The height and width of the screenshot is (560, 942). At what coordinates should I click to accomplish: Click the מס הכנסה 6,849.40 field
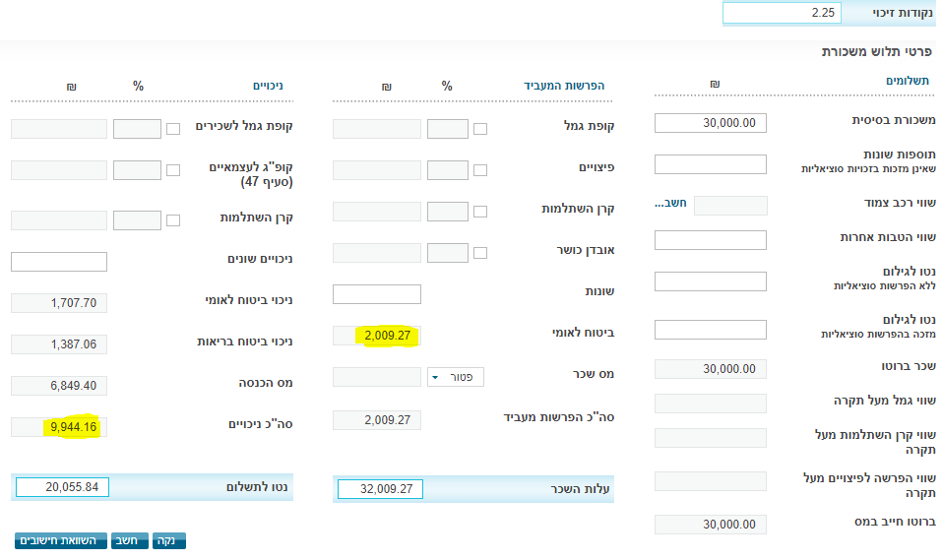click(x=59, y=386)
